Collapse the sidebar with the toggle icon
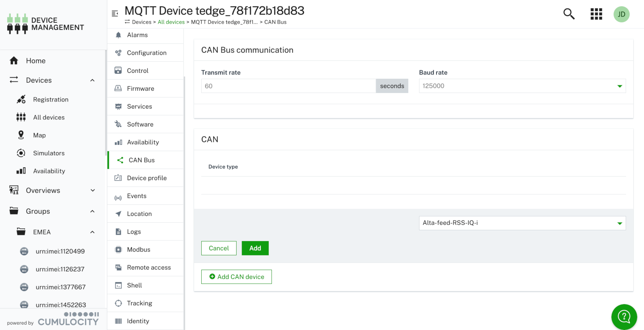644x330 pixels. (115, 13)
